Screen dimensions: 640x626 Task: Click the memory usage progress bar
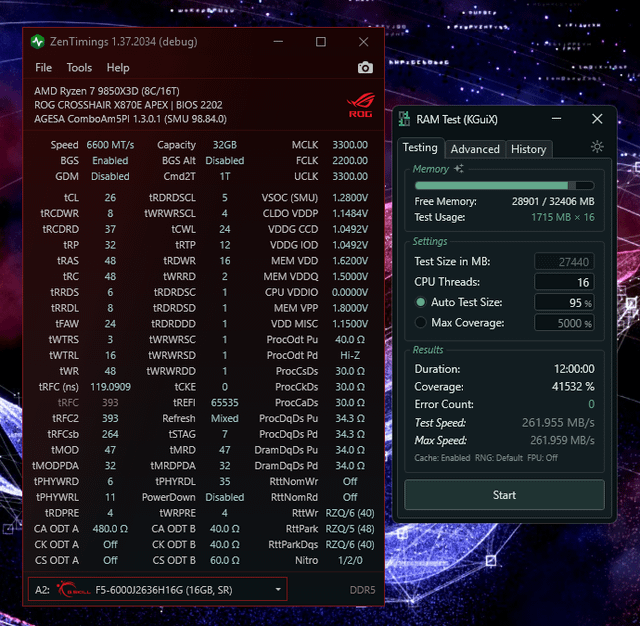coord(504,185)
